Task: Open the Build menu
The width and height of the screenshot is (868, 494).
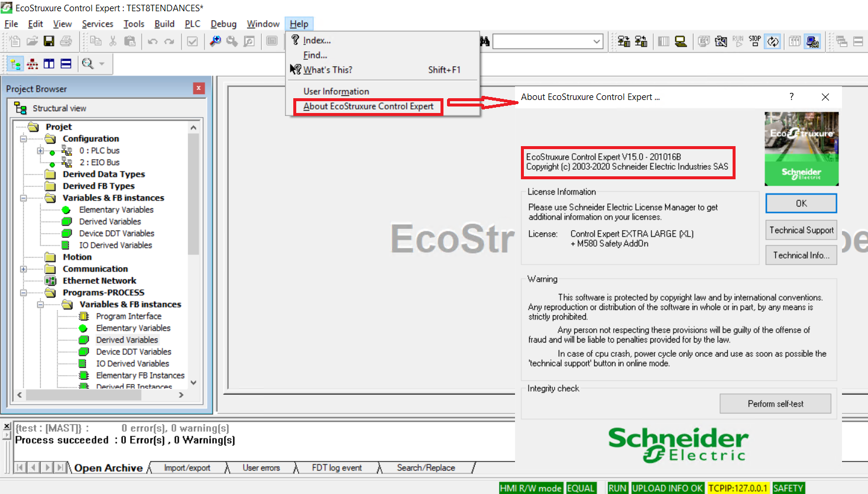Action: pyautogui.click(x=164, y=24)
